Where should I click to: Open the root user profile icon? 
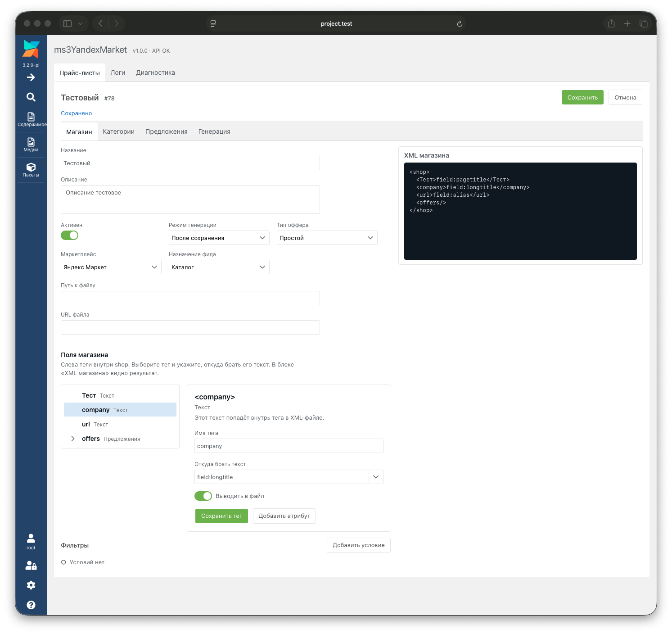pyautogui.click(x=31, y=542)
